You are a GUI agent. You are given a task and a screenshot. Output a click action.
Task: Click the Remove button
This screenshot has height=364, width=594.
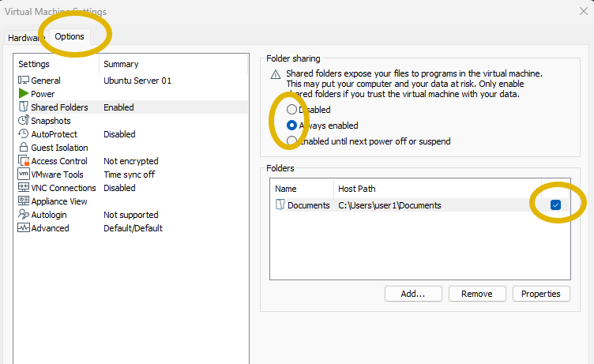click(477, 294)
